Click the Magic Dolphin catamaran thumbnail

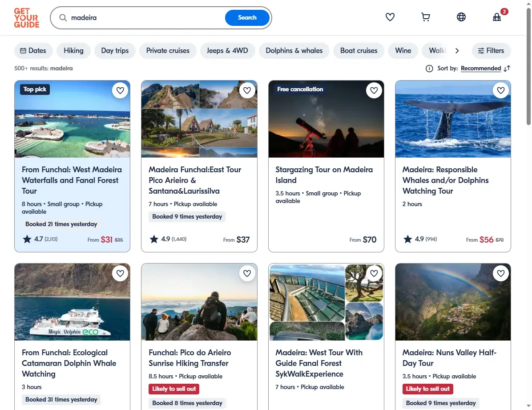(x=72, y=302)
